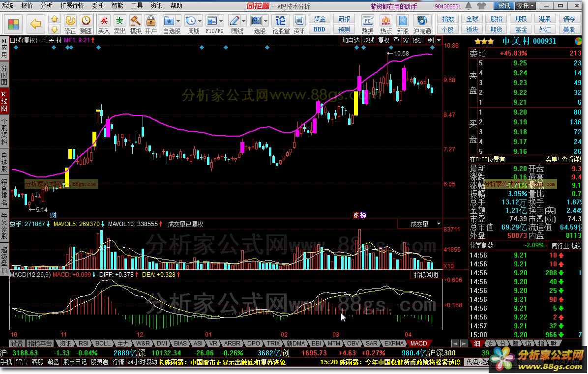This screenshot has width=588, height=374.
Task: Click the colorful four-square home icon
Action: pyautogui.click(x=13, y=25)
